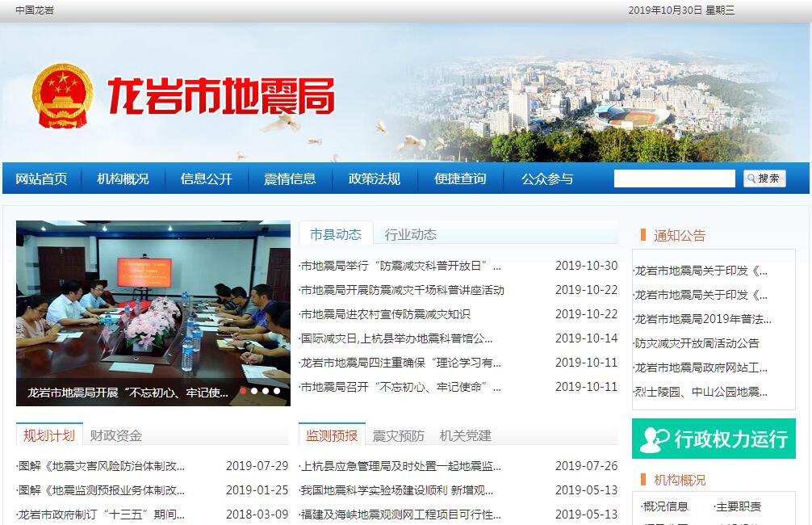The image size is (812, 525).
Task: Select the 震灾预防 tab
Action: tap(398, 435)
